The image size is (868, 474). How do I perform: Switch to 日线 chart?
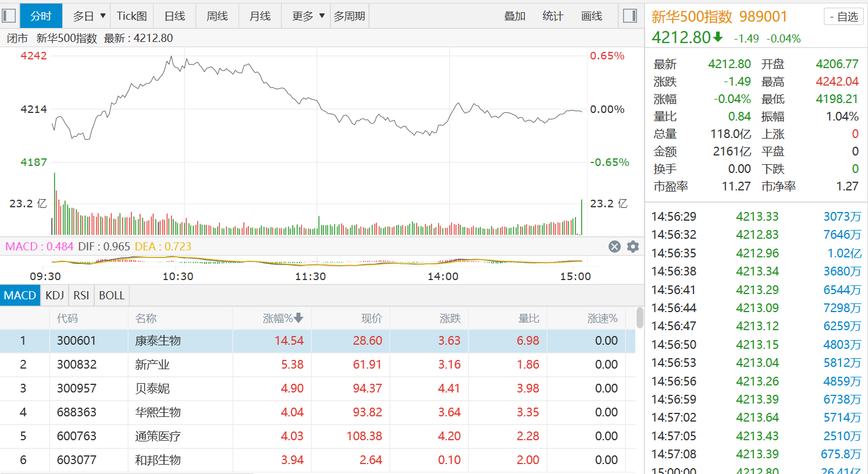175,16
